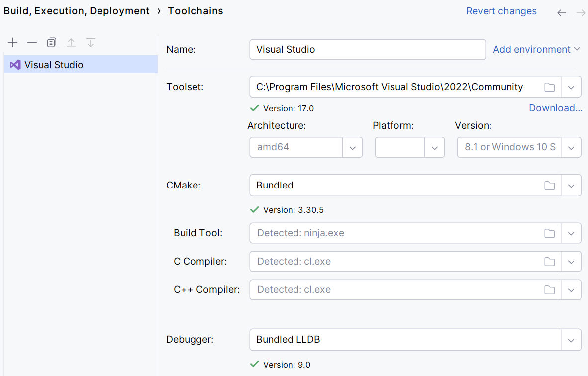Move the toolchain up with the up arrow icon
The image size is (588, 376).
click(71, 43)
